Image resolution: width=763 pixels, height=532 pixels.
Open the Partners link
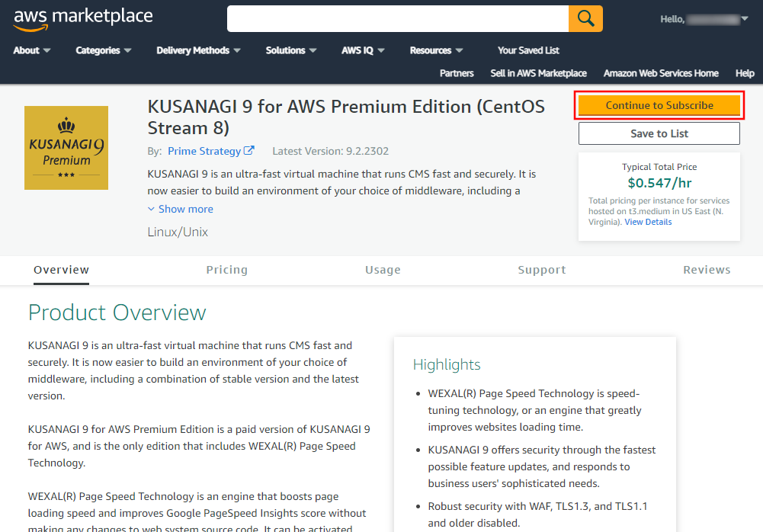point(457,73)
